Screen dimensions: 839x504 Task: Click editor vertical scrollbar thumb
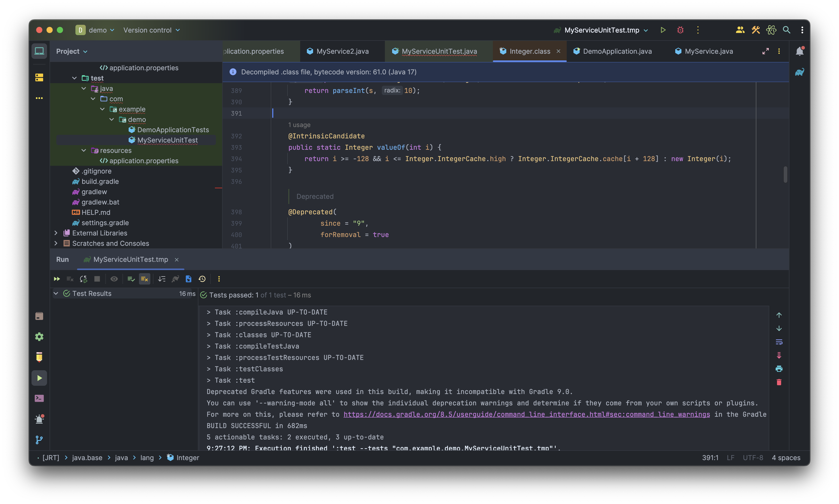pyautogui.click(x=785, y=174)
